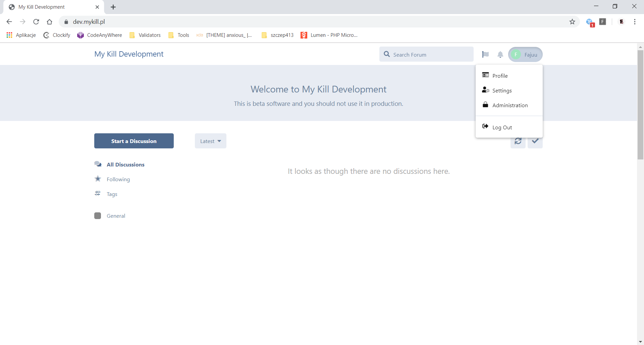Select Administration from the user menu
644x345 pixels.
[510, 105]
